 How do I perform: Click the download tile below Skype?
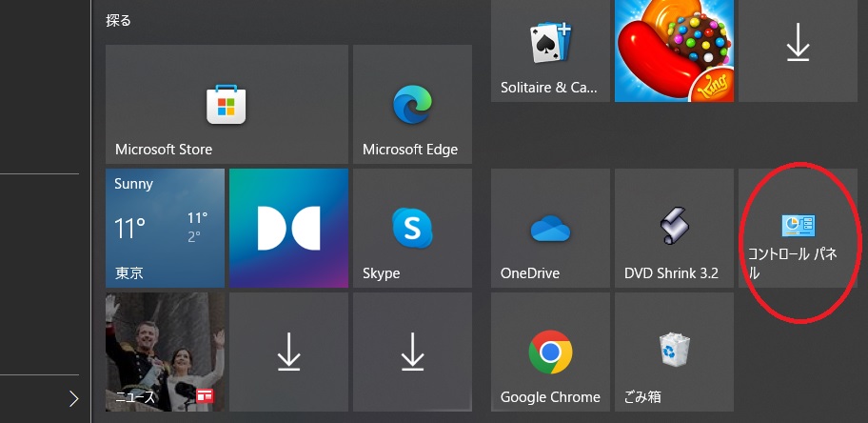point(412,352)
